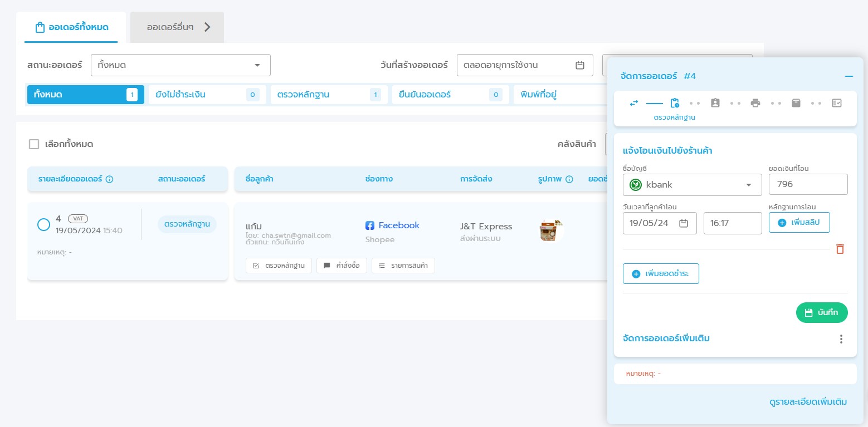Select the radio circle for order 4
Viewport: 868px width, 427px height.
click(x=43, y=224)
